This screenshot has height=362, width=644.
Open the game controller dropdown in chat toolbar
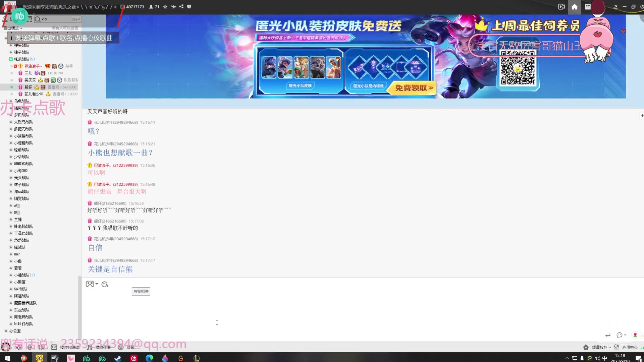(92, 284)
